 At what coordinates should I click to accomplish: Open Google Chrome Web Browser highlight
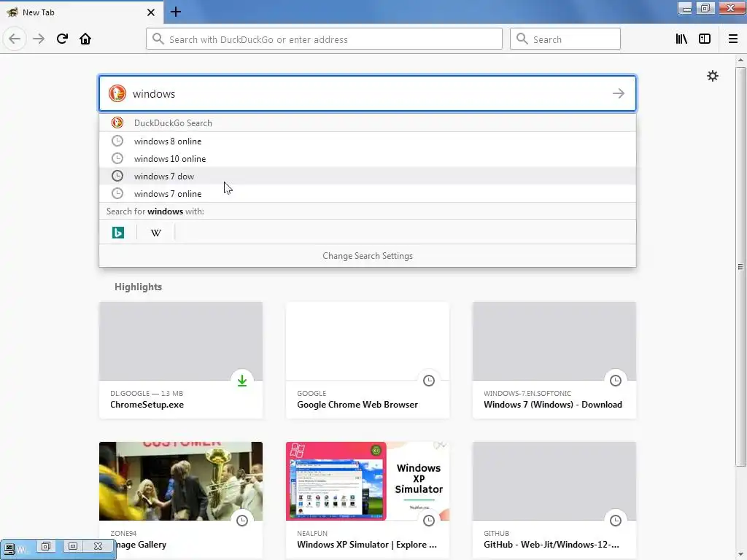(x=368, y=360)
